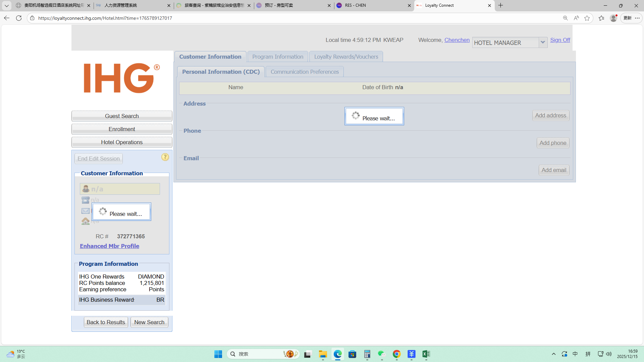The width and height of the screenshot is (644, 362).
Task: Open WeChat from the taskbar
Action: tap(382, 354)
